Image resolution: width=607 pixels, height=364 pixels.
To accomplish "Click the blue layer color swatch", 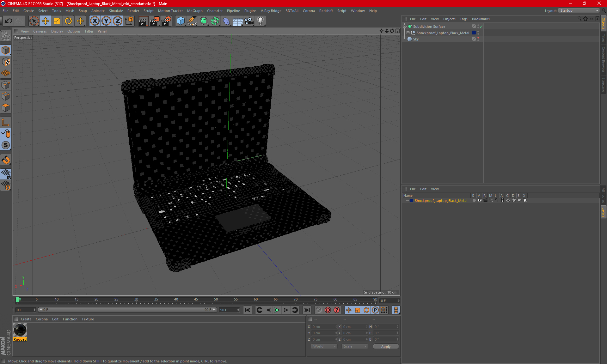I will 411,201.
